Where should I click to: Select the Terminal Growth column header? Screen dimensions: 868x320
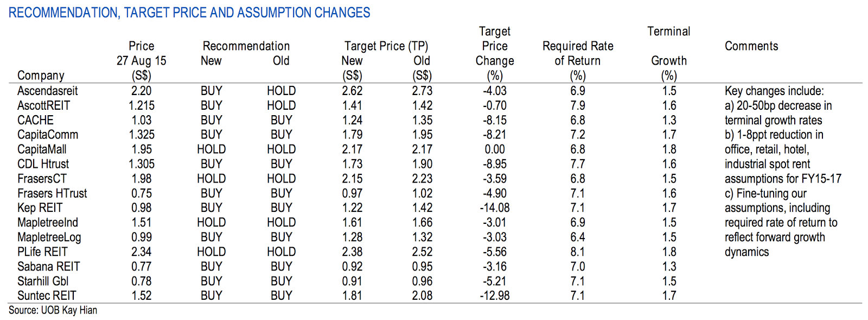point(669,53)
